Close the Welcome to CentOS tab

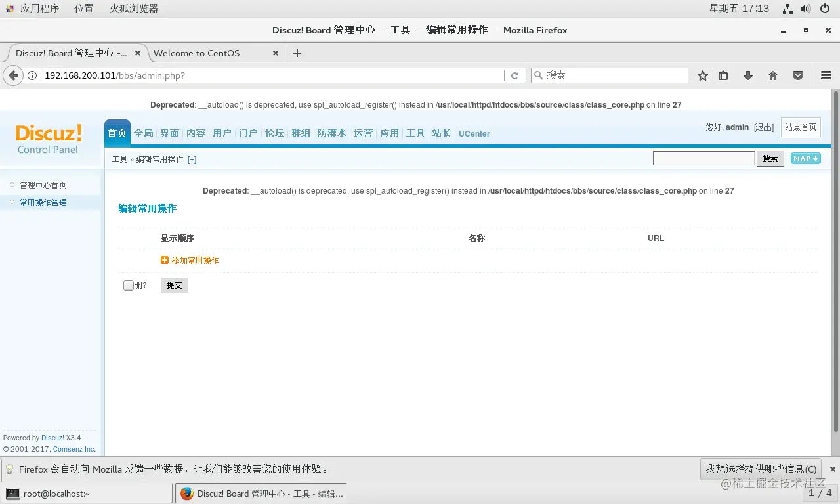click(x=276, y=53)
